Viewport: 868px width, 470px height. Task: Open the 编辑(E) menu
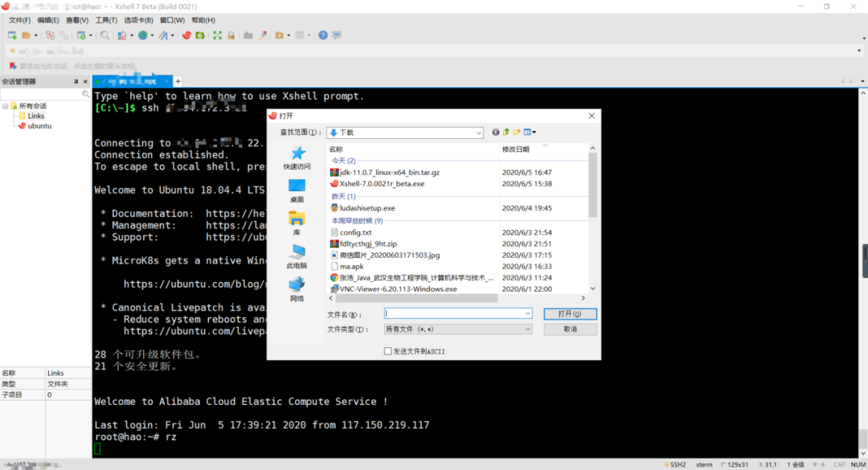pyautogui.click(x=48, y=20)
